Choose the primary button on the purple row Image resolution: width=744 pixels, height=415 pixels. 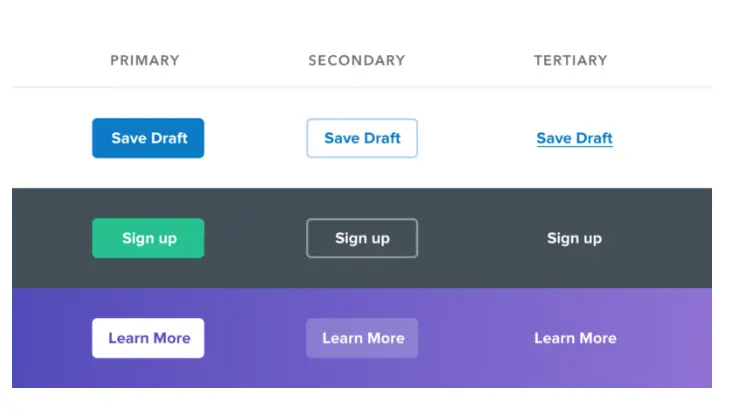pos(148,338)
